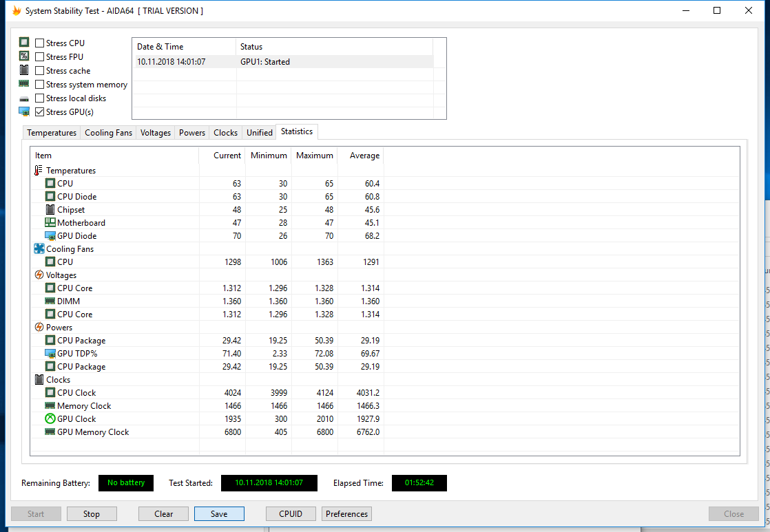770x532 pixels.
Task: Switch to the Clocks tab
Action: pyautogui.click(x=225, y=133)
